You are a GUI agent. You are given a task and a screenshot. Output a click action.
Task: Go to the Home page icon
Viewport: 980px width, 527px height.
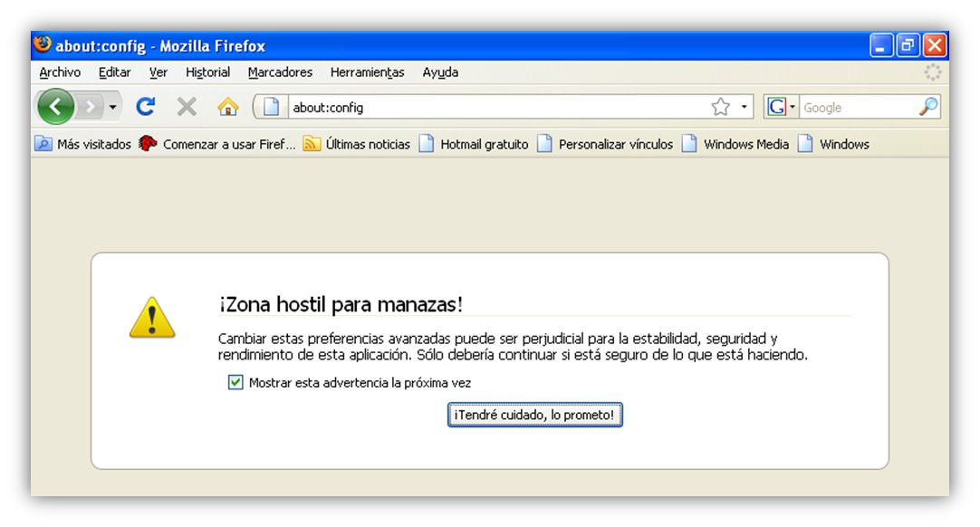pyautogui.click(x=228, y=107)
